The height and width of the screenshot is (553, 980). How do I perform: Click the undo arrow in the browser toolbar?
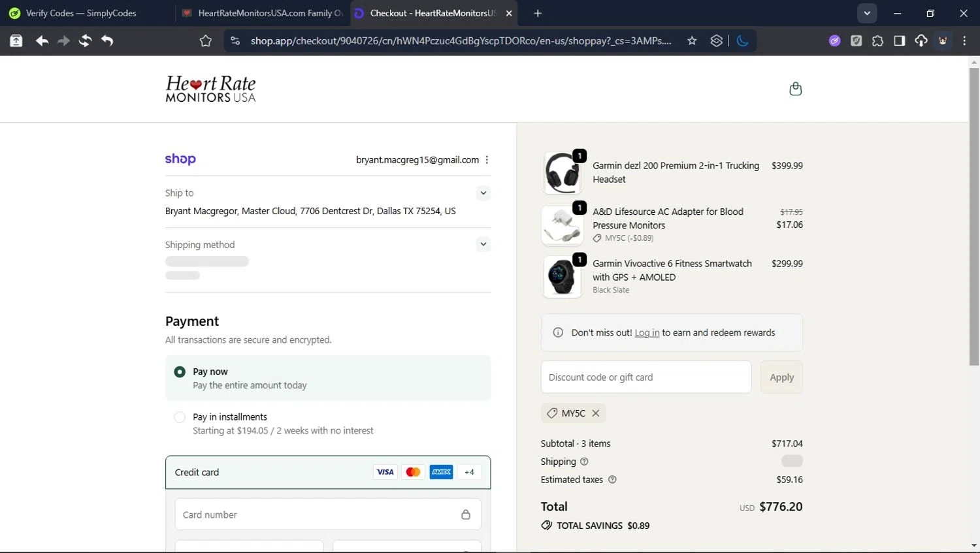click(107, 41)
